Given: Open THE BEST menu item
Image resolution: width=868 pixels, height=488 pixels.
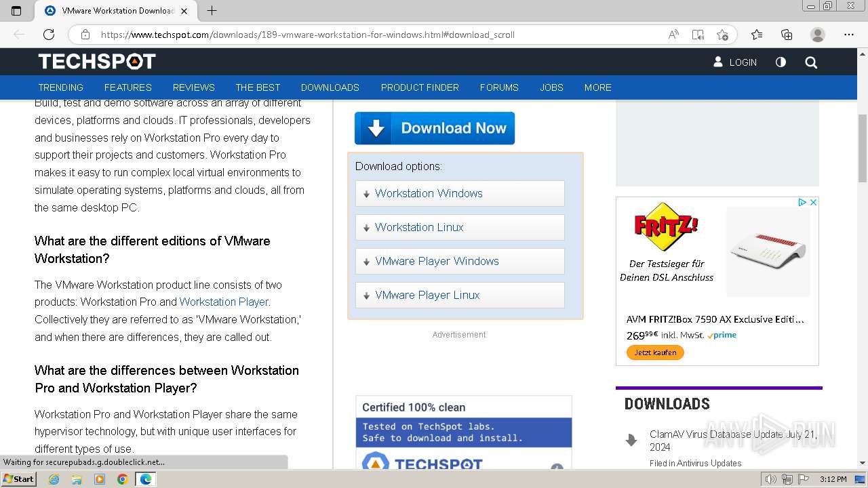Looking at the screenshot, I should tap(258, 87).
